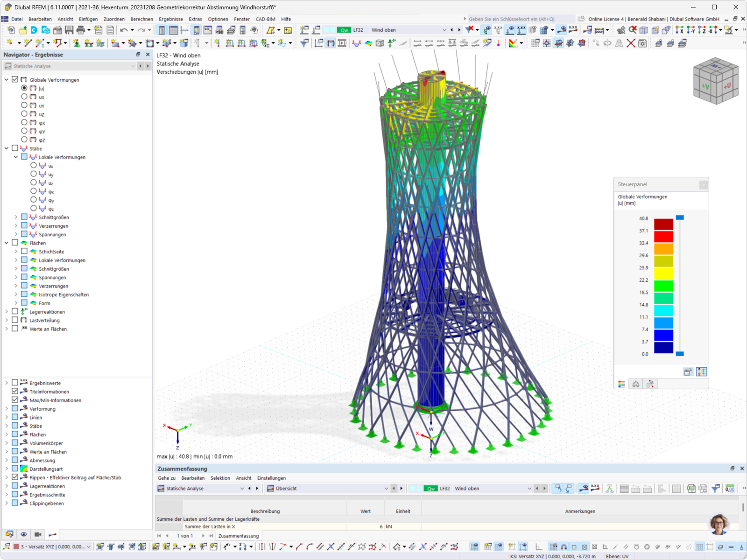Enable the Stäbe results checkbox

[15, 148]
